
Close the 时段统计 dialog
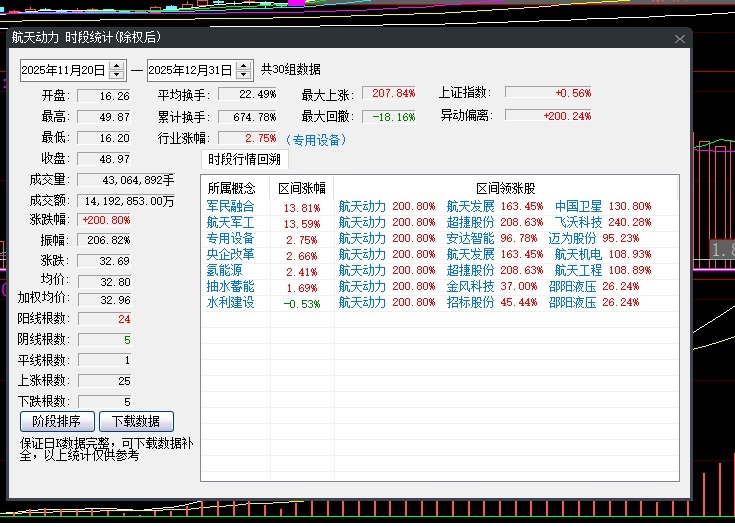tap(680, 39)
